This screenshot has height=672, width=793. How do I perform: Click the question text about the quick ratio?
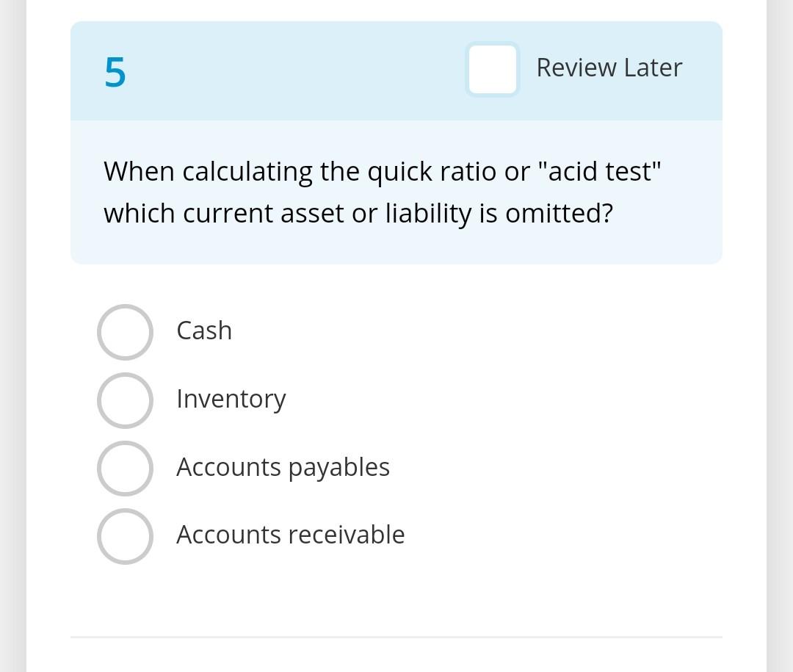click(382, 192)
